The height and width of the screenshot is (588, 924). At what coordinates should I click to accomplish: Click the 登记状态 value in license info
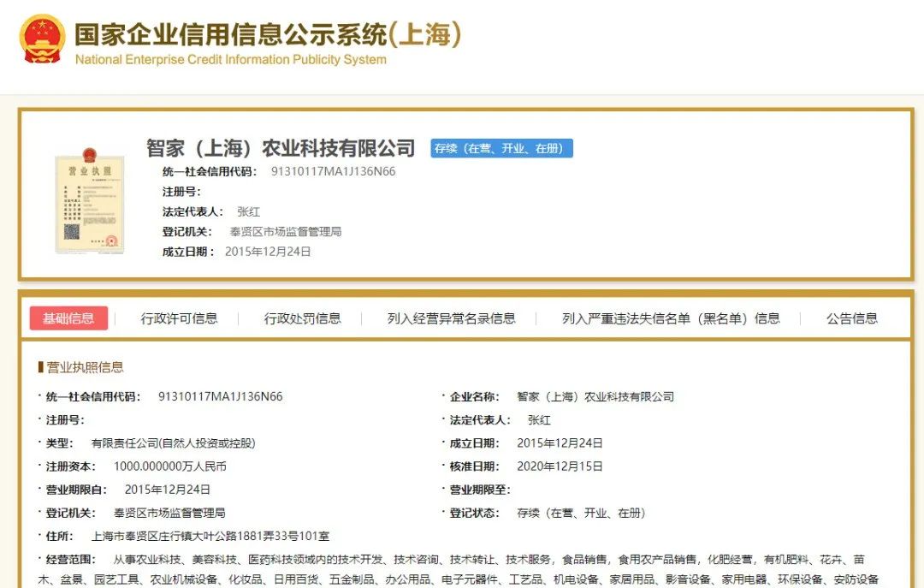[581, 514]
